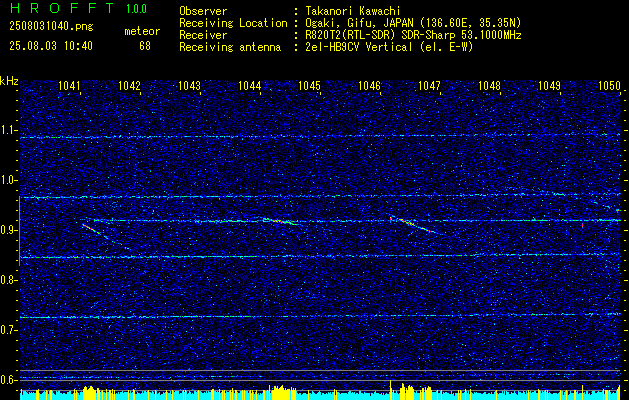Click time marker 1050
Screen dimensions: 629x400
[x=609, y=85]
